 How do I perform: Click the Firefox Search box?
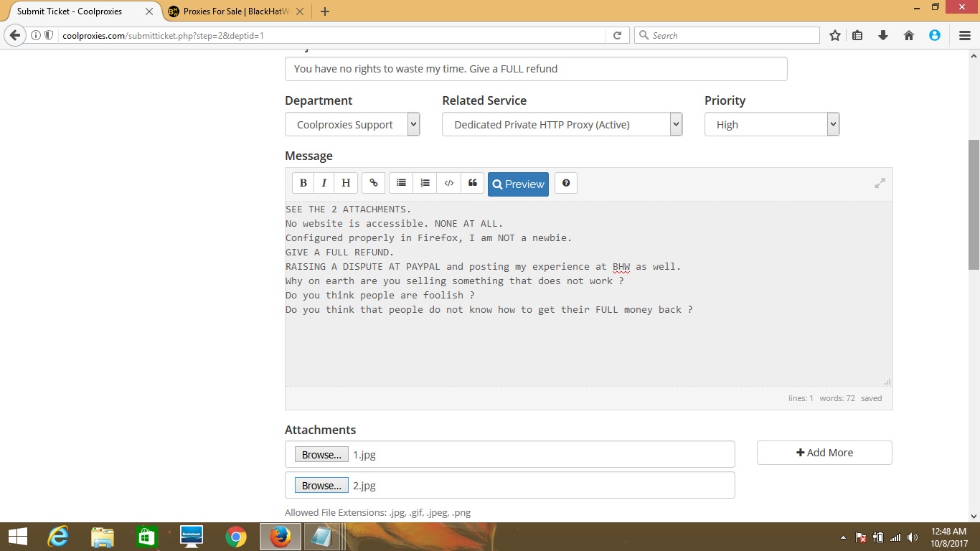pyautogui.click(x=727, y=35)
